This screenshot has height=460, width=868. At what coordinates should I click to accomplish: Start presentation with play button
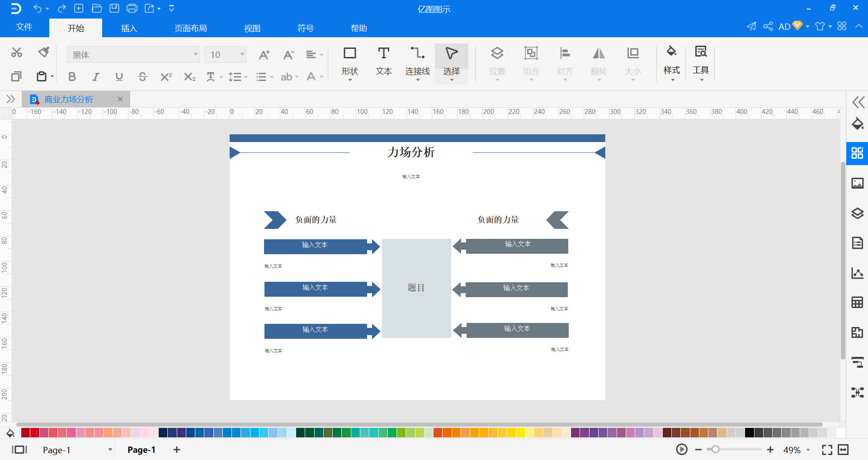[682, 450]
